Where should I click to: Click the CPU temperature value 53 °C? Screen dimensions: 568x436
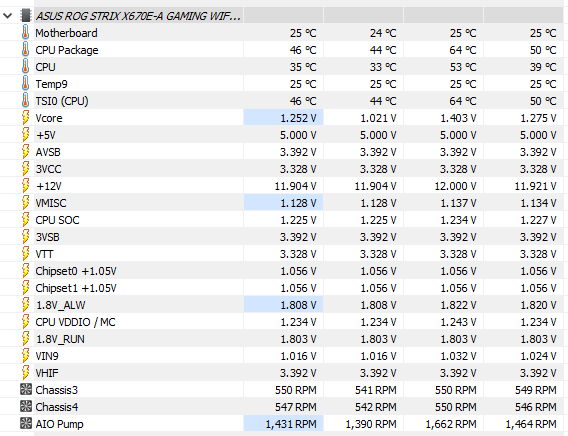463,67
